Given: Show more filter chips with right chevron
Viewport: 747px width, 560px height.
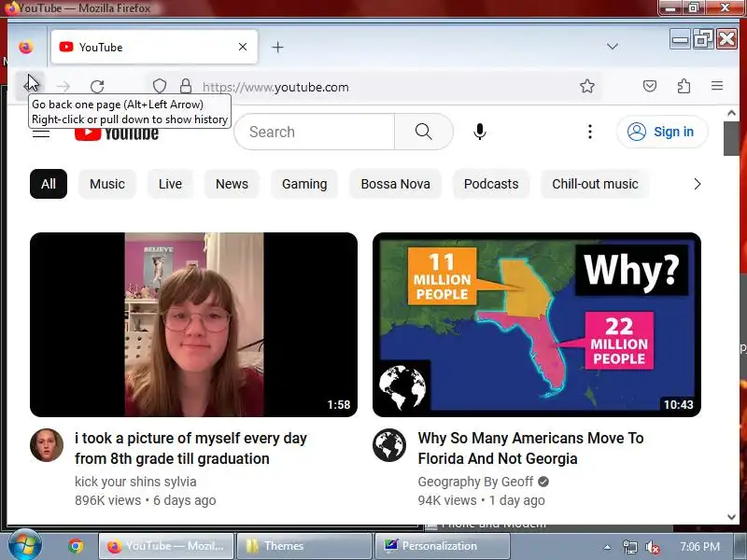Looking at the screenshot, I should (697, 184).
